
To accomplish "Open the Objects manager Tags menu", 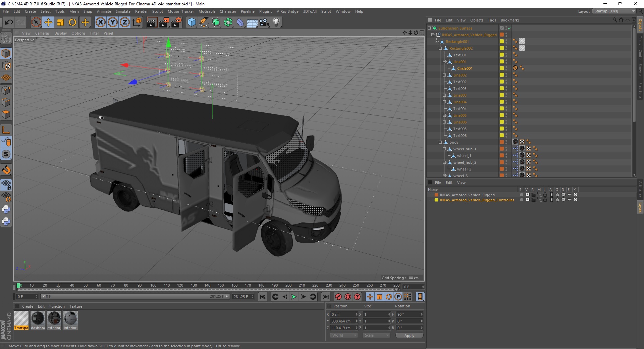I will pos(492,20).
